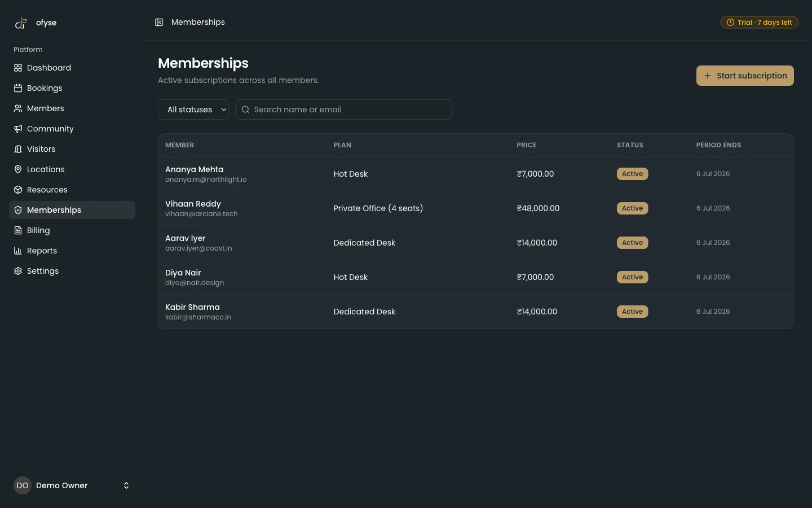The image size is (812, 508).
Task: Click the Start subscription button
Action: 745,76
